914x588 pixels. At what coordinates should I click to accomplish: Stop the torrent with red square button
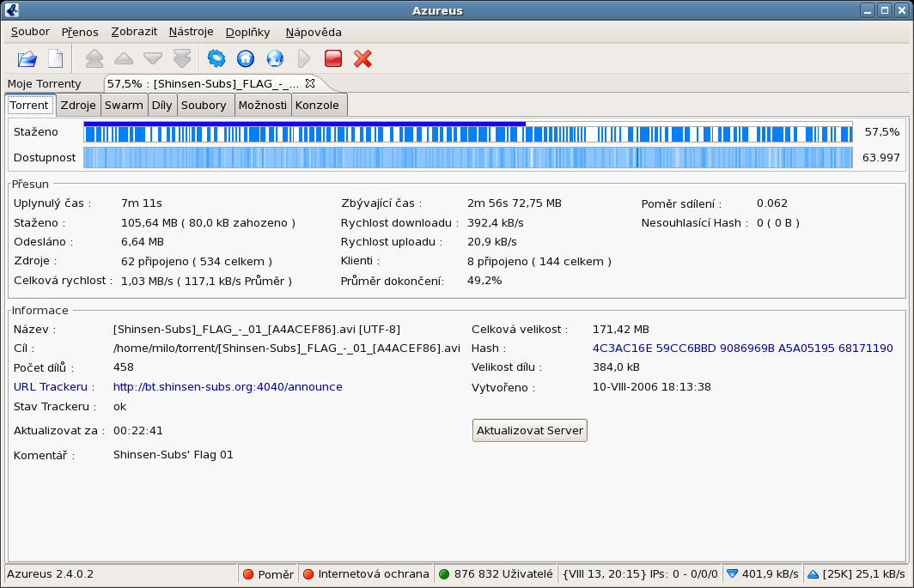click(x=333, y=59)
